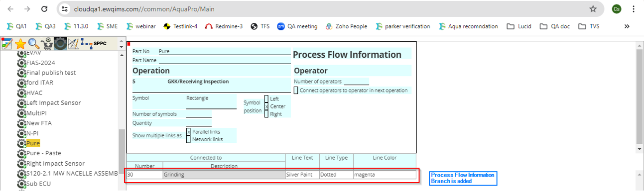Click the gear icon beside HVAC
This screenshot has width=644, height=191.
(x=21, y=93)
